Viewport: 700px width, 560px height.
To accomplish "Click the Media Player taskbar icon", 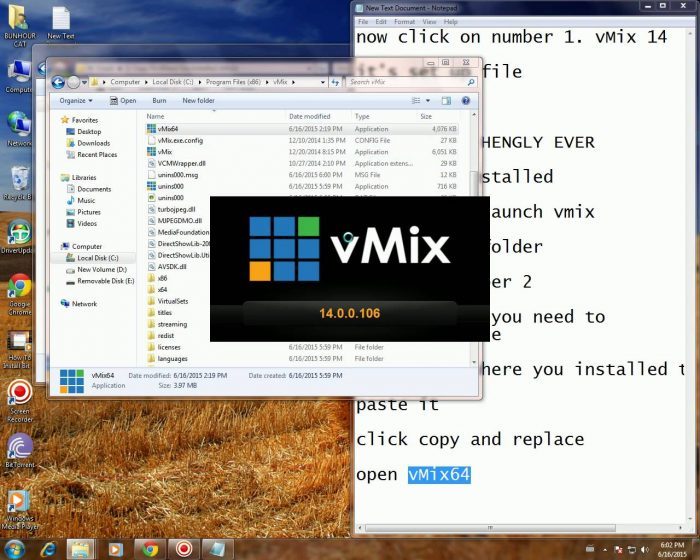I will [x=115, y=549].
